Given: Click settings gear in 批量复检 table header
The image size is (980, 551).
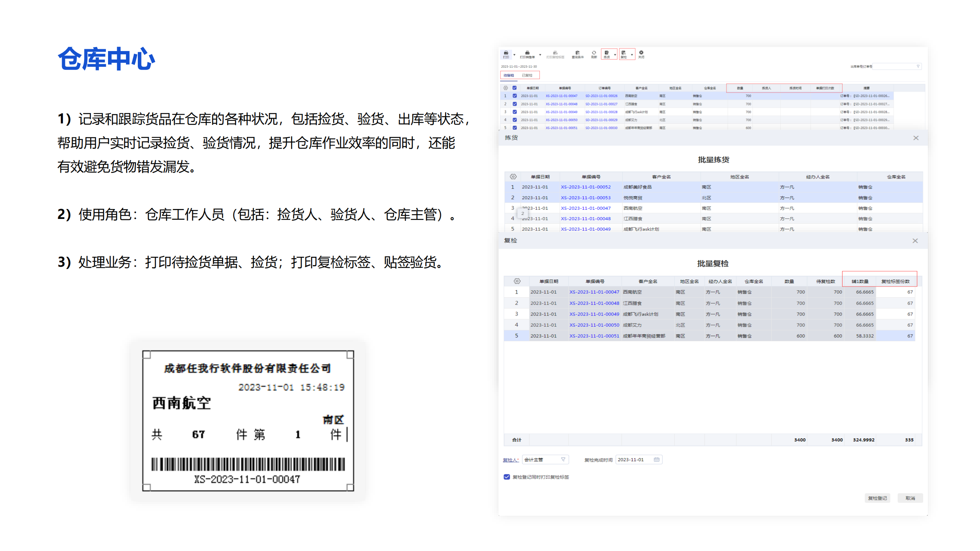Looking at the screenshot, I should [517, 281].
